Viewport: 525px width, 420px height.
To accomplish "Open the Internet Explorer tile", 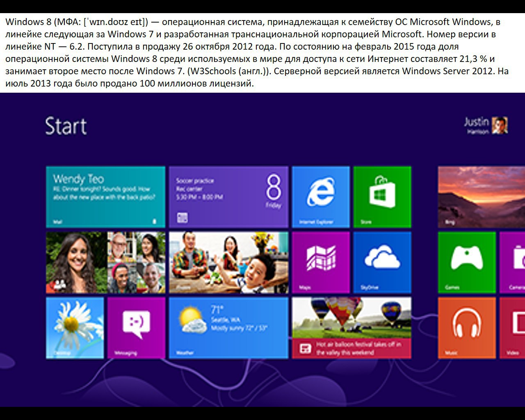I will pyautogui.click(x=321, y=197).
